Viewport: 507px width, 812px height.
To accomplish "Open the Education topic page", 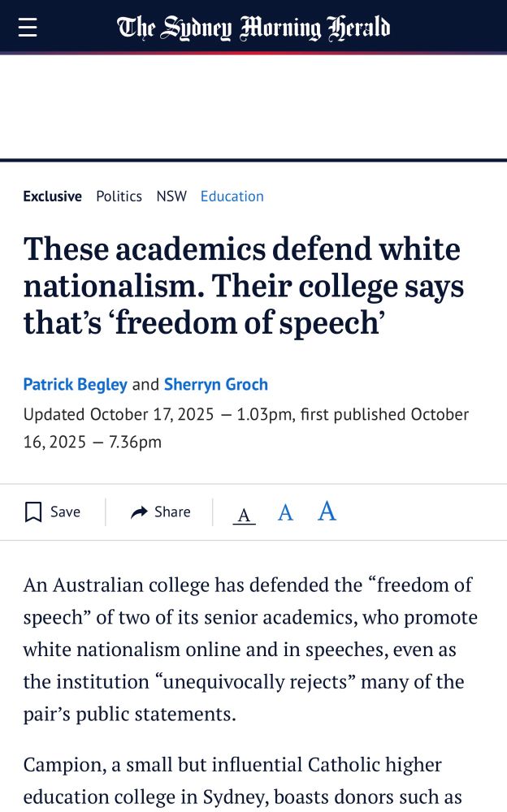I will coord(232,196).
